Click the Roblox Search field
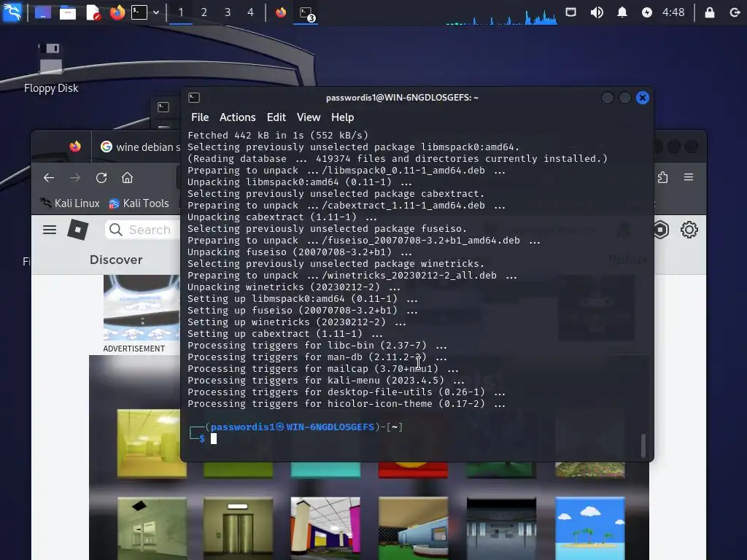 142,230
